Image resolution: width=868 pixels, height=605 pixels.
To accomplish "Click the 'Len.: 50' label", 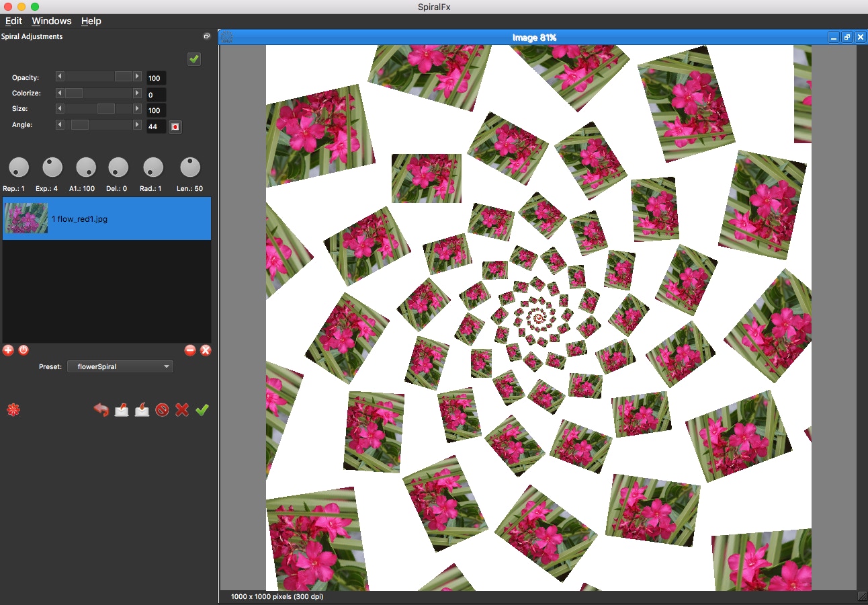I will (190, 189).
